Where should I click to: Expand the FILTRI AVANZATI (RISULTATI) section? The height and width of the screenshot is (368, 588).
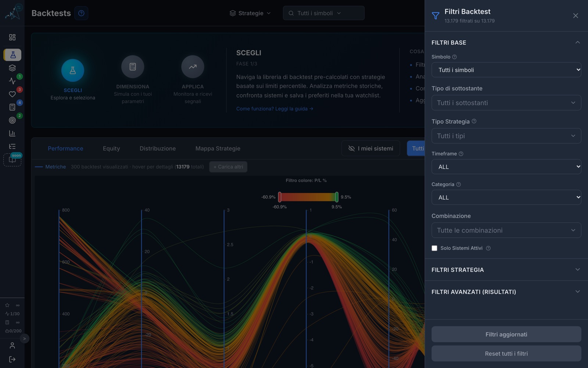coord(506,292)
